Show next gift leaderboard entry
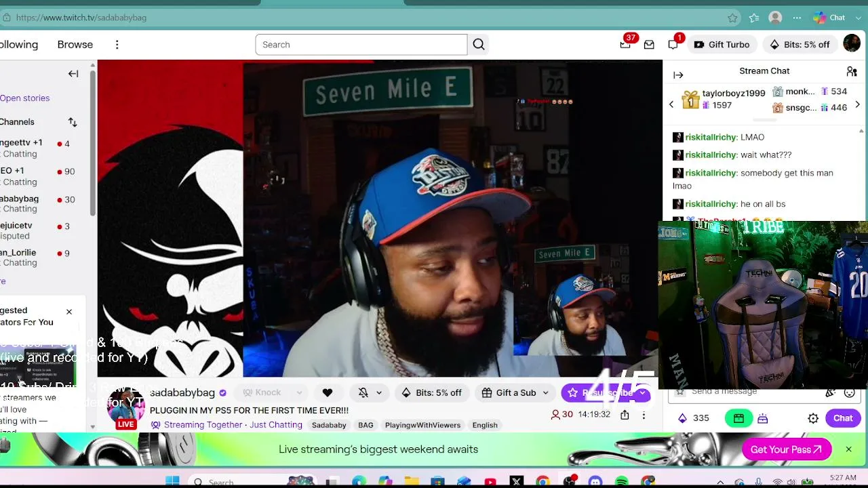This screenshot has width=868, height=488. click(858, 104)
